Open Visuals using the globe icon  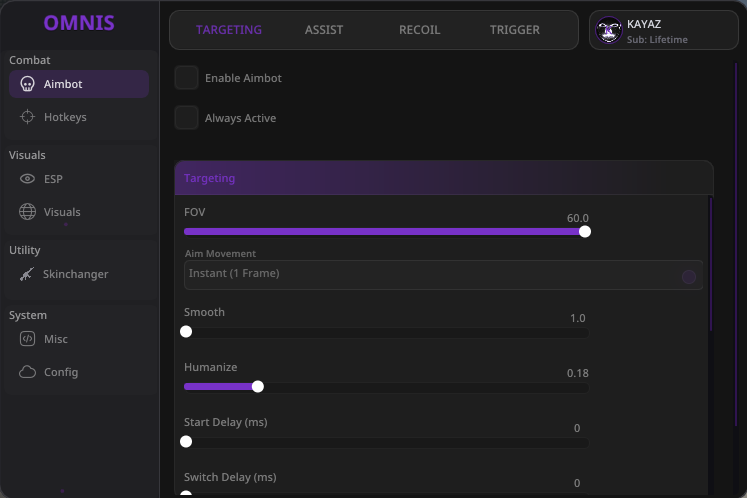pos(27,212)
